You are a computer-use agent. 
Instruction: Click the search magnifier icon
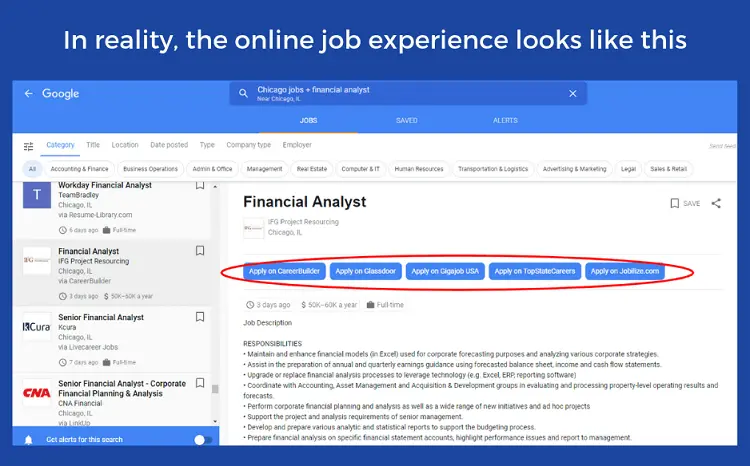point(243,93)
